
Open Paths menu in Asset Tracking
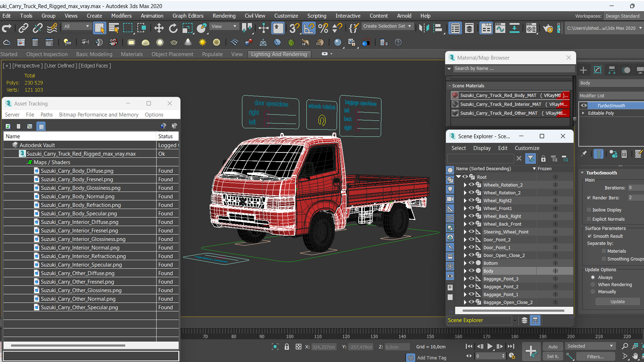[x=47, y=115]
